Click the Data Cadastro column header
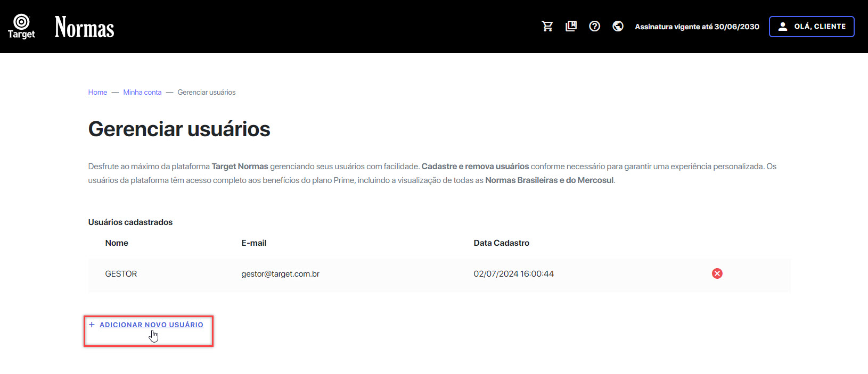The image size is (868, 374). click(x=501, y=243)
